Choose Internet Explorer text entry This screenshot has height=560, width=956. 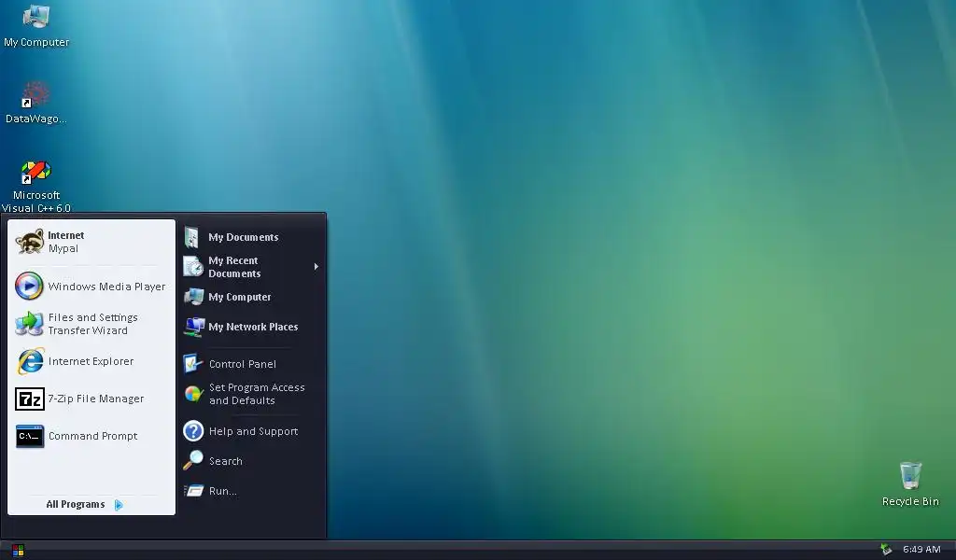[x=91, y=361]
